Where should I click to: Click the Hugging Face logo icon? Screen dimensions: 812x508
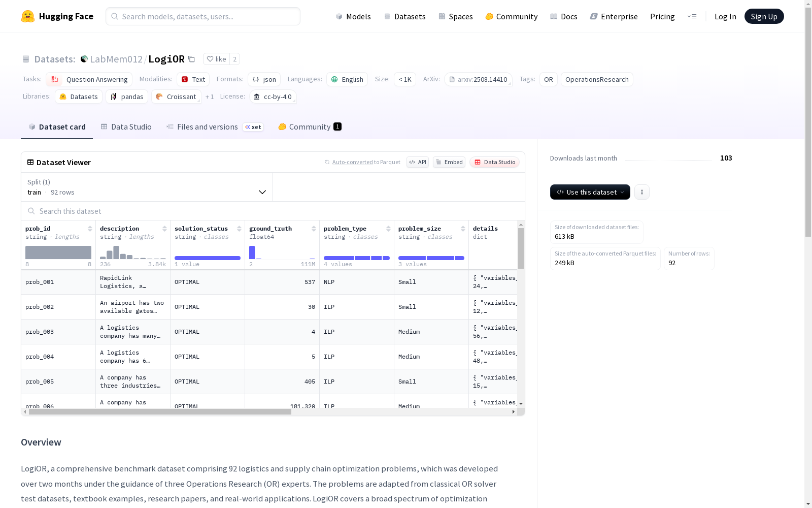pyautogui.click(x=28, y=16)
